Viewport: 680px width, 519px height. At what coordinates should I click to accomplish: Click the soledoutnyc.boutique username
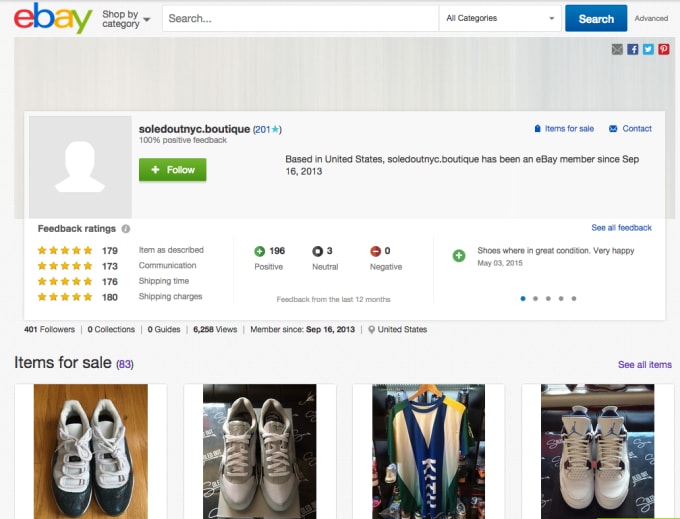click(x=194, y=129)
